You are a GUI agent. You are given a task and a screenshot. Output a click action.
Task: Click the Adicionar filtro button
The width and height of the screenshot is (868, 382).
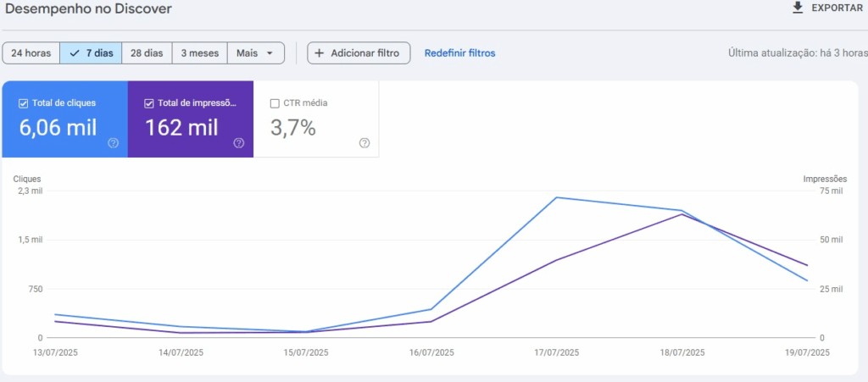pyautogui.click(x=359, y=53)
